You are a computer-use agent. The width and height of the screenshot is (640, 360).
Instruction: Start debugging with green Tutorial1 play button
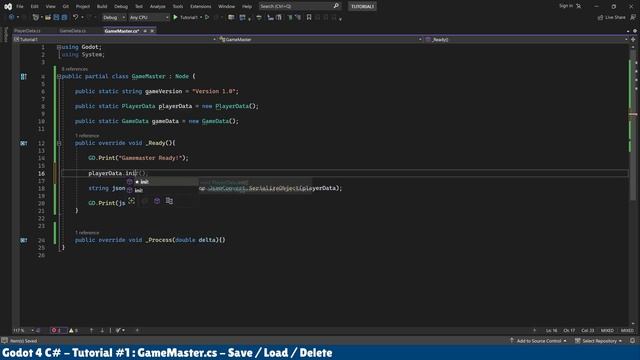pyautogui.click(x=186, y=18)
